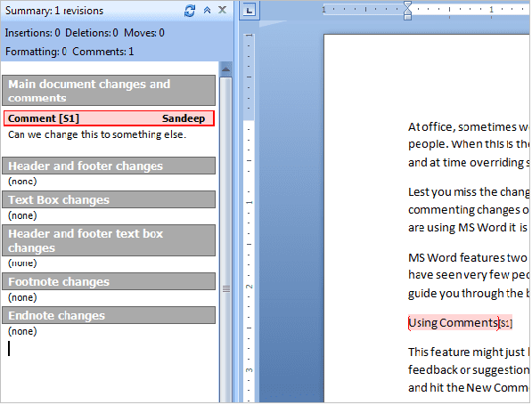Click the paragraph starting 'This feature might just'
This screenshot has height=405, width=532.
469,369
